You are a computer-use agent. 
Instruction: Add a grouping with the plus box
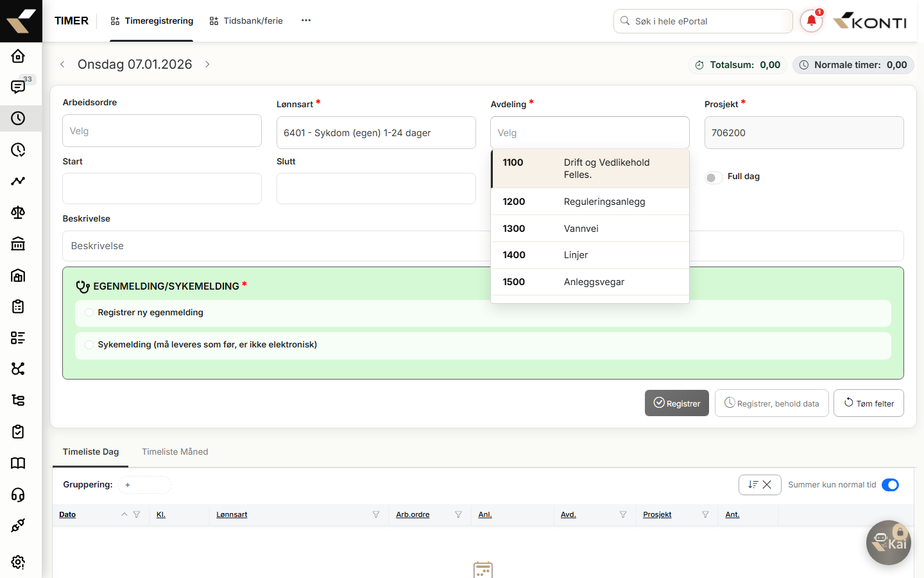pyautogui.click(x=144, y=485)
